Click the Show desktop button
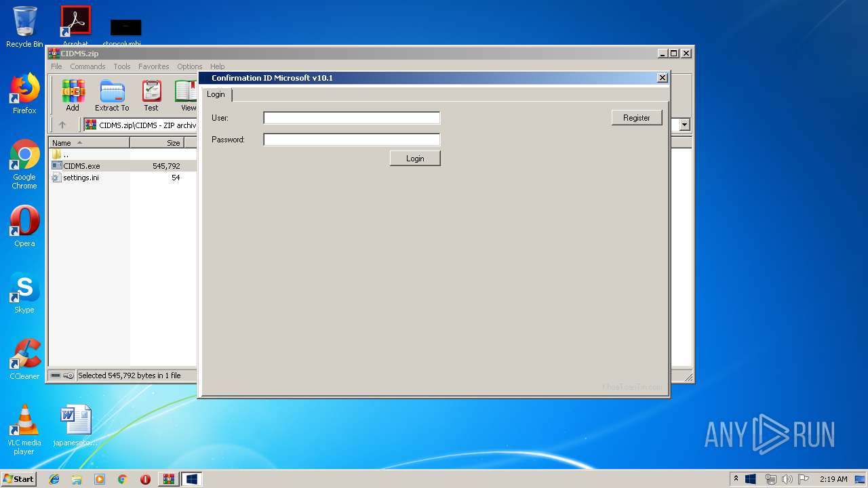Viewport: 868px width, 488px height. click(861, 479)
